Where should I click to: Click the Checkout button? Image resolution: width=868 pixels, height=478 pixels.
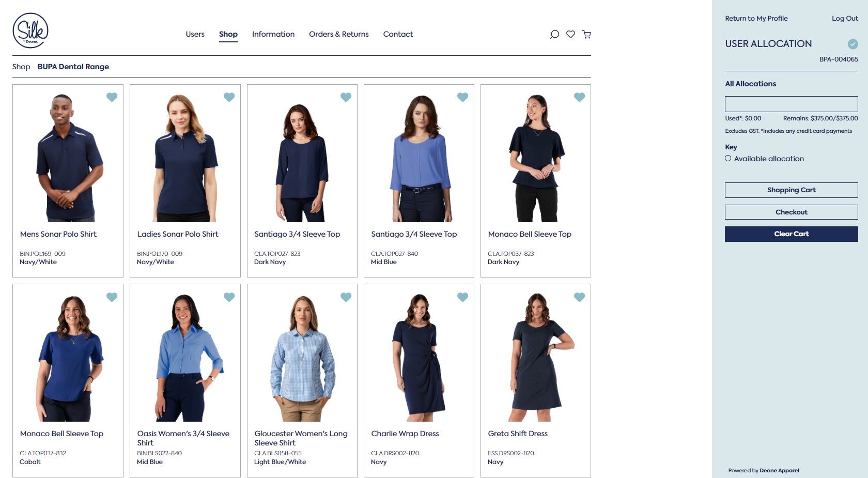[x=791, y=212]
